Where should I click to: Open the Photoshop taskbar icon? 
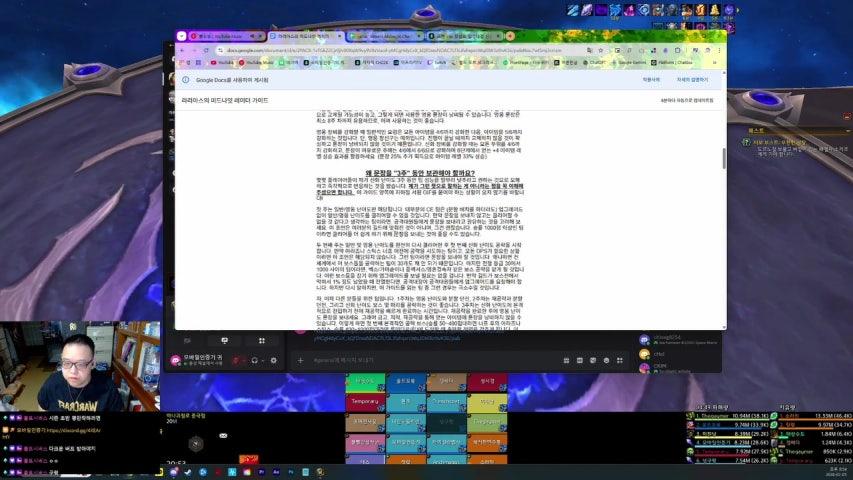tap(290, 472)
